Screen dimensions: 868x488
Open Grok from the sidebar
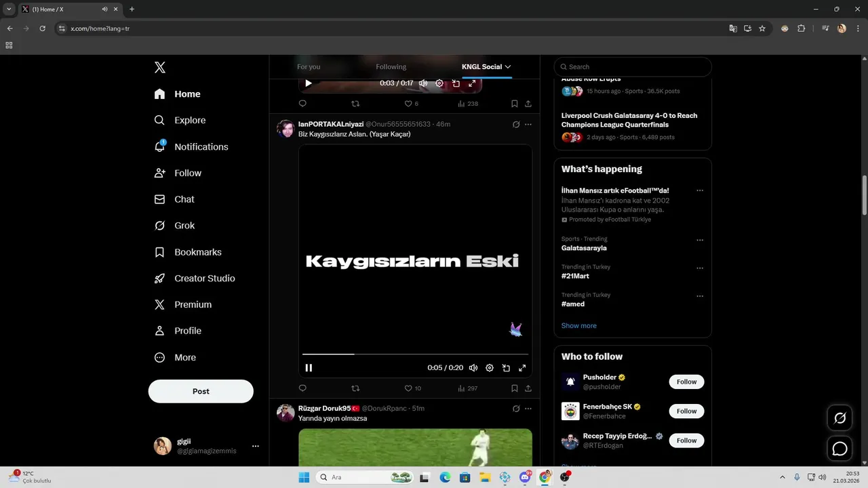[175, 226]
